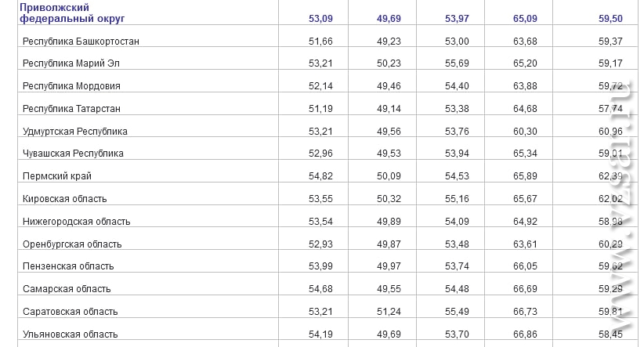Image resolution: width=644 pixels, height=347 pixels.
Task: Click the Чувашская Республика row name
Action: pyautogui.click(x=73, y=154)
